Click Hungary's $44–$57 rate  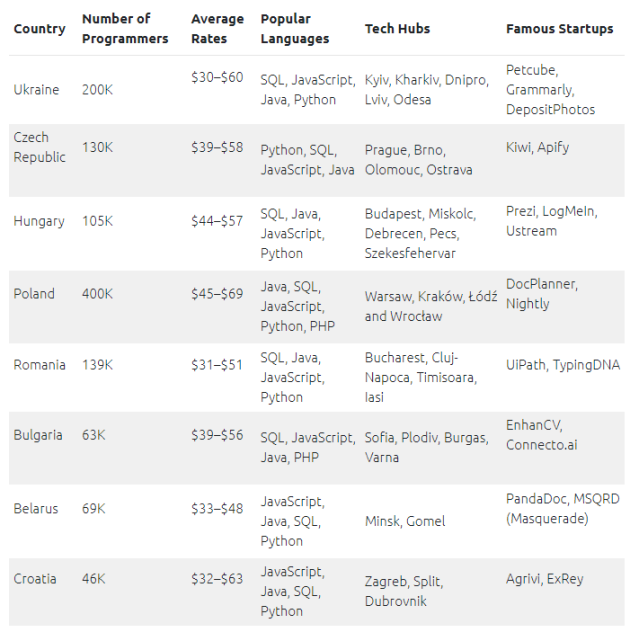(217, 221)
